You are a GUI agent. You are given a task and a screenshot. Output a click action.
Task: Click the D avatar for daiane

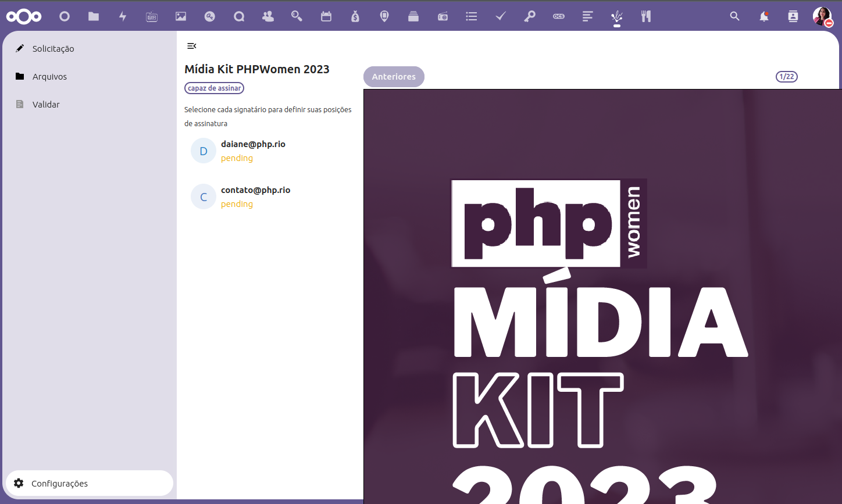tap(204, 151)
